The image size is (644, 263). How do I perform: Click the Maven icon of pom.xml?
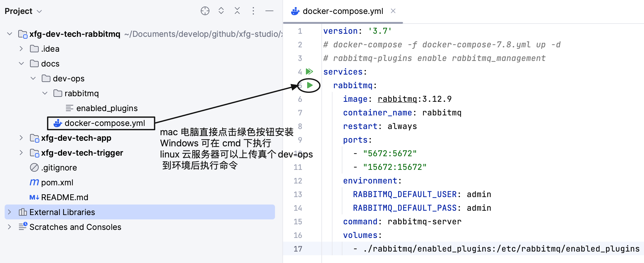pos(34,182)
